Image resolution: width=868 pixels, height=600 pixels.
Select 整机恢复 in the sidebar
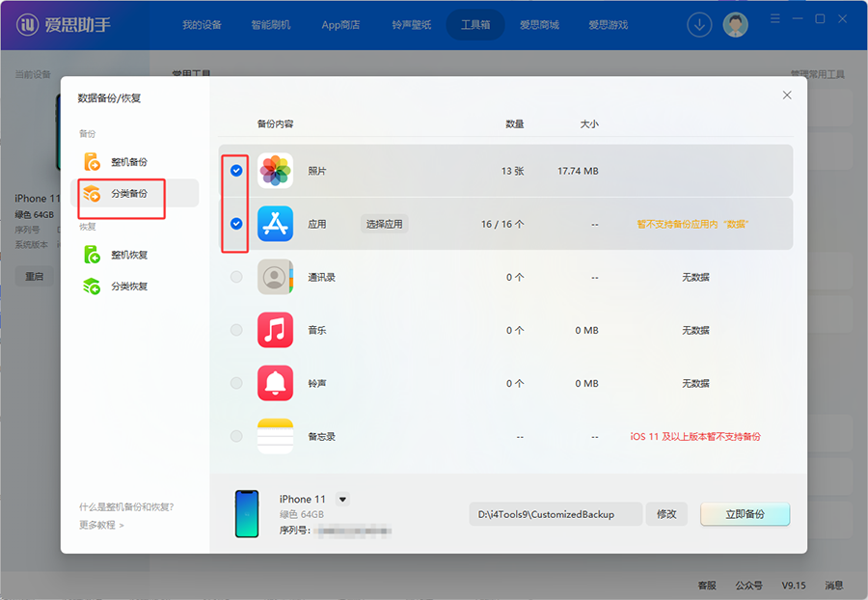click(134, 255)
